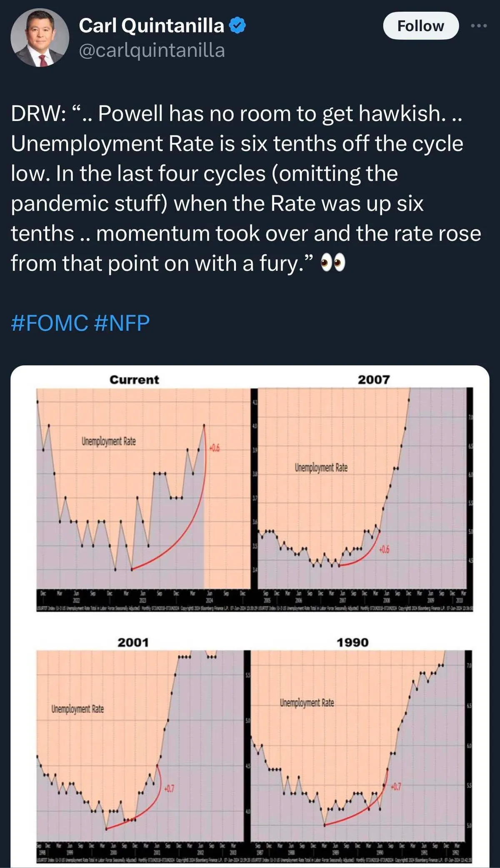The width and height of the screenshot is (500, 868).
Task: Click "Unemployment Rate" label in Current chart
Action: (x=109, y=441)
